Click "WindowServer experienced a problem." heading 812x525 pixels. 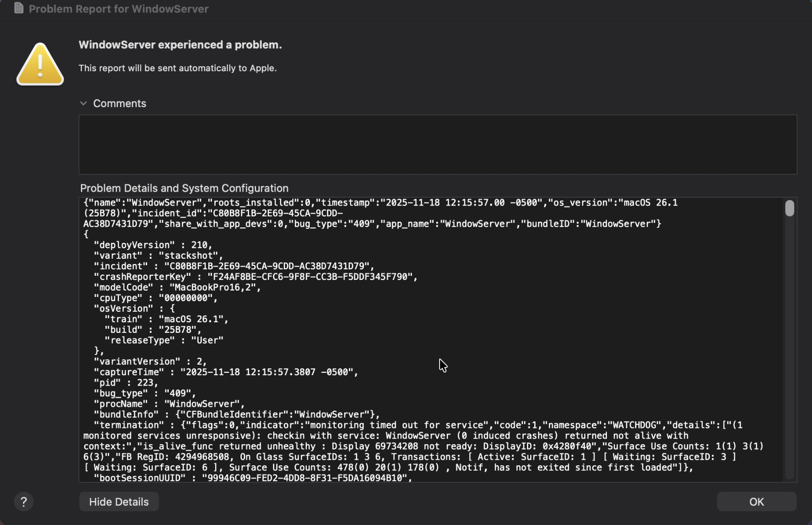pos(180,45)
